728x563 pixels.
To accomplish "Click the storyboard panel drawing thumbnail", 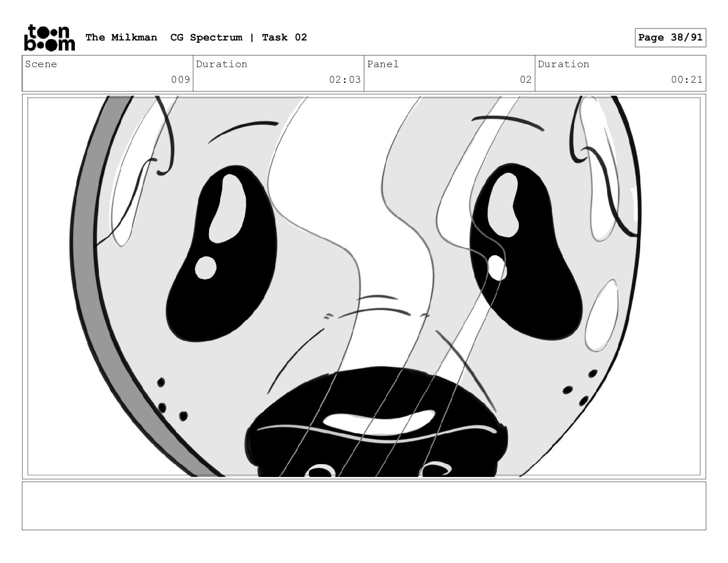I will tap(364, 287).
